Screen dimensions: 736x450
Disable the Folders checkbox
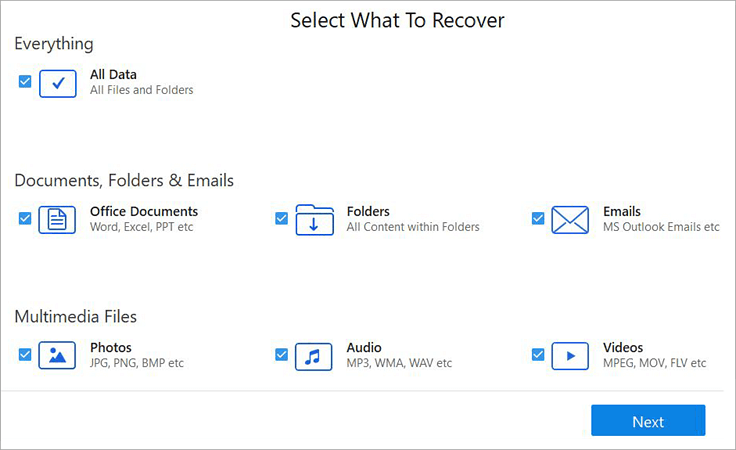pos(281,218)
